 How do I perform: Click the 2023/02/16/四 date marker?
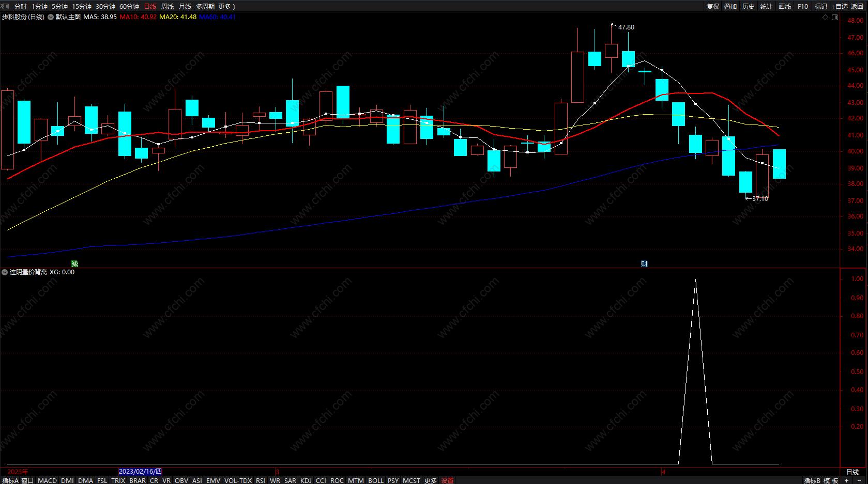pos(141,472)
